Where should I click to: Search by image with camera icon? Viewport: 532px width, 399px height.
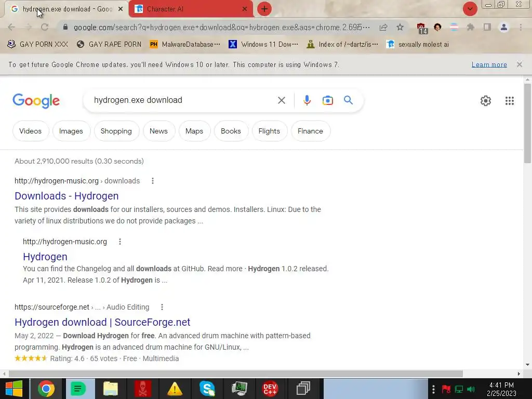(327, 100)
